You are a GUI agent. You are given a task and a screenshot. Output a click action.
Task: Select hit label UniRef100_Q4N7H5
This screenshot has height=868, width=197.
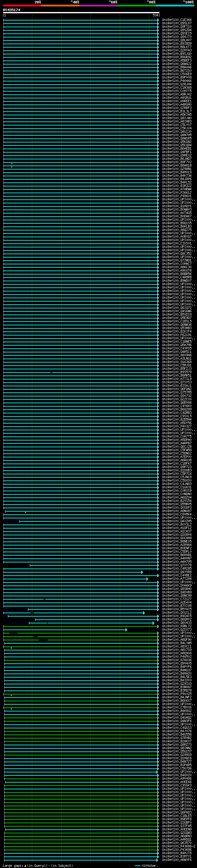tap(177, 135)
